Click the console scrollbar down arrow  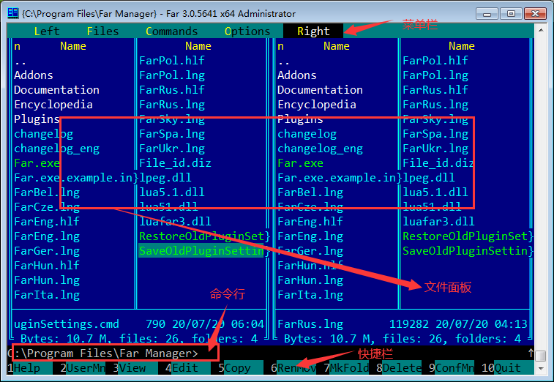click(x=540, y=368)
